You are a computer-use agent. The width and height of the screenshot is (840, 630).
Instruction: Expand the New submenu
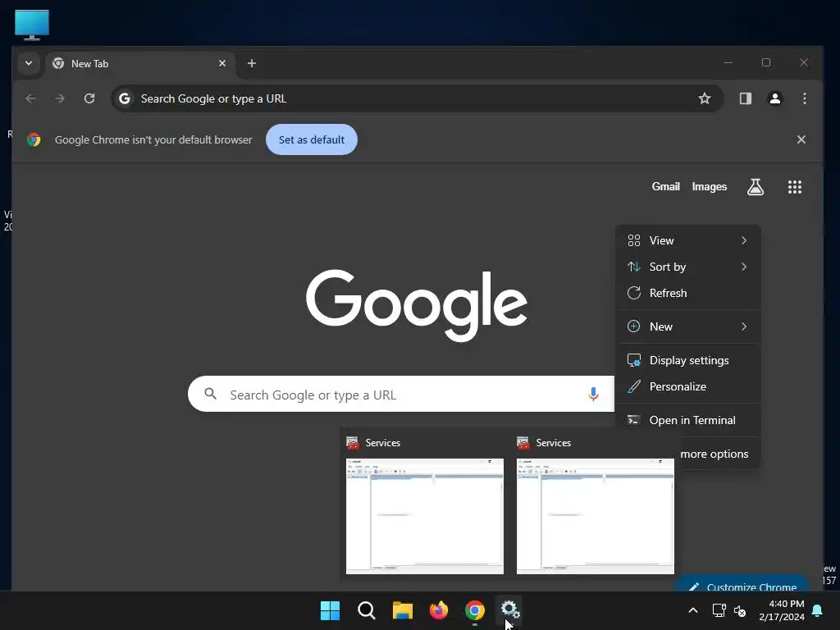(x=688, y=326)
